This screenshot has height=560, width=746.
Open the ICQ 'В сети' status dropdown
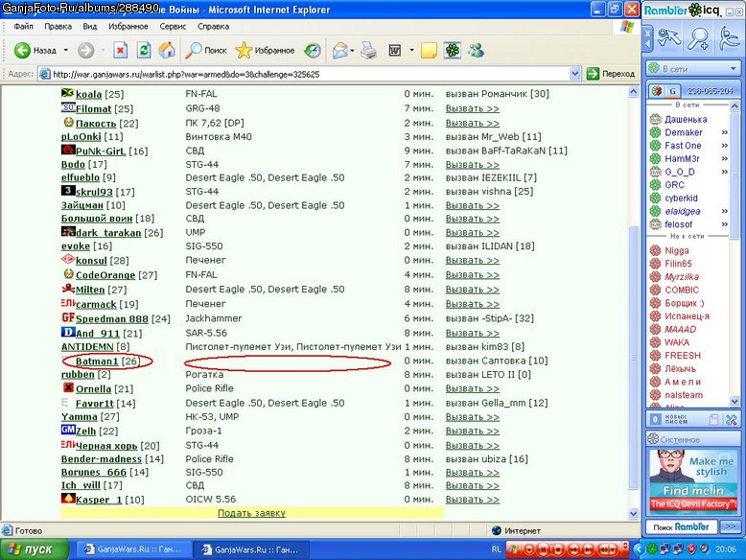[691, 69]
